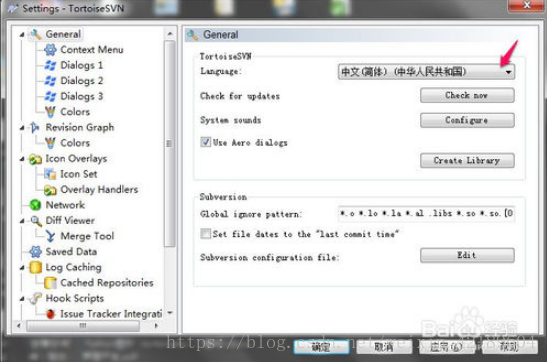Select Icon Set in the tree

point(78,174)
